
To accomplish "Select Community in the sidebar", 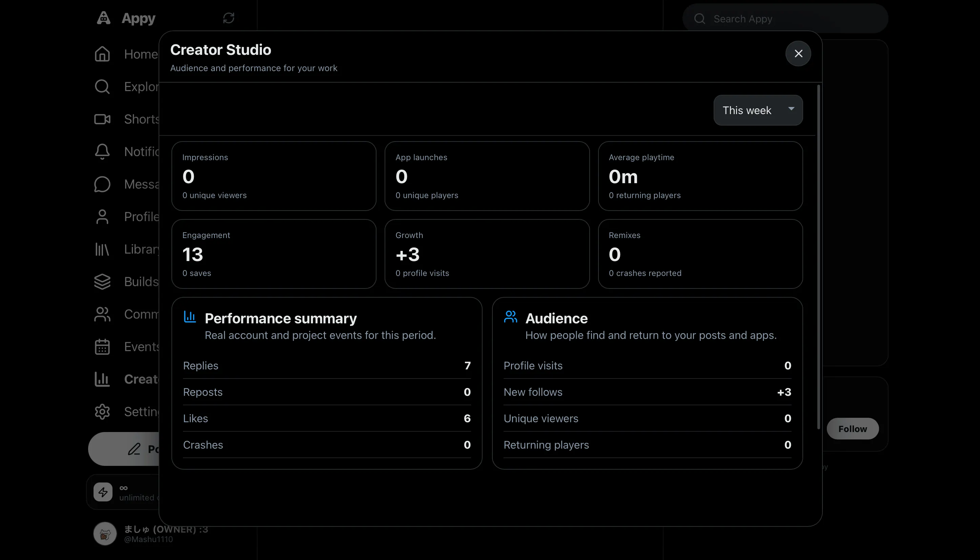I will [x=127, y=314].
